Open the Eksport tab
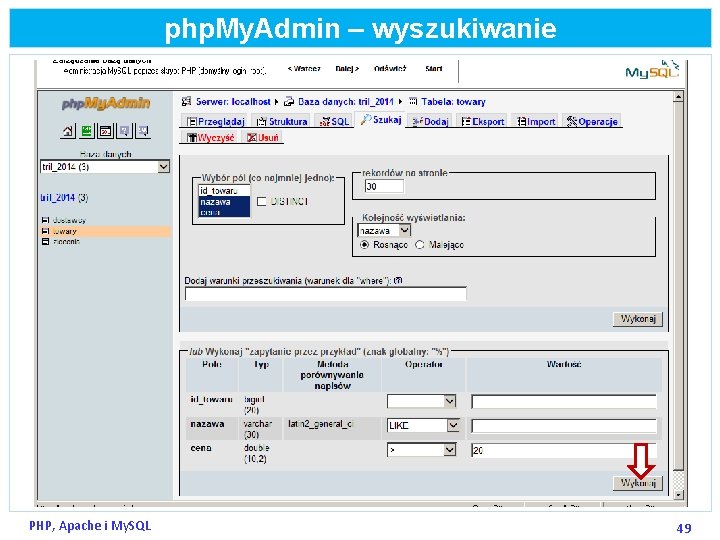Image resolution: width=720 pixels, height=540 pixels. 482,122
